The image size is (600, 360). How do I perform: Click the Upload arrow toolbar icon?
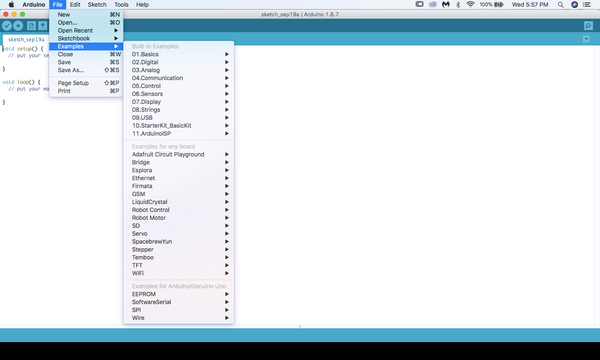point(18,26)
